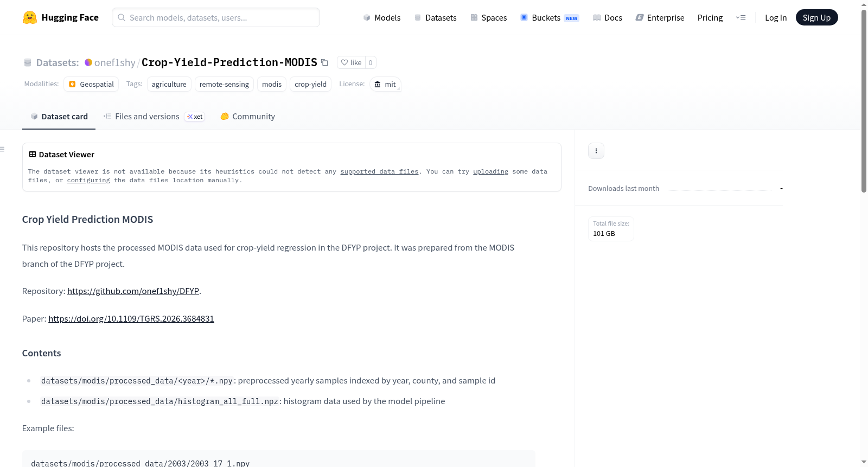Viewport: 868px width, 467px height.
Task: Open the Datasets page
Action: (436, 17)
